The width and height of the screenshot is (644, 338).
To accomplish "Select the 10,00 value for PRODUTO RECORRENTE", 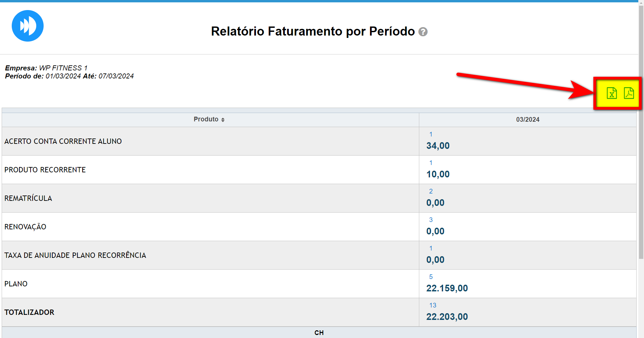I will [438, 174].
